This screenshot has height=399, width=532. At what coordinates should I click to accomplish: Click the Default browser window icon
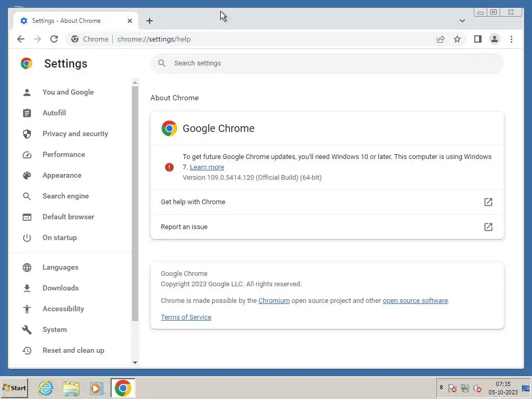tap(27, 217)
